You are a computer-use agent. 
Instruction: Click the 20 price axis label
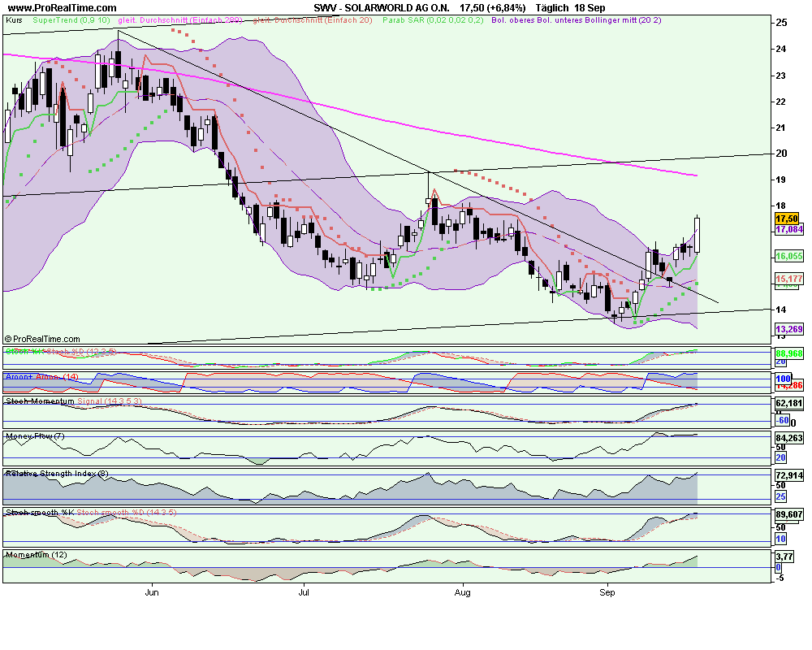(x=781, y=154)
